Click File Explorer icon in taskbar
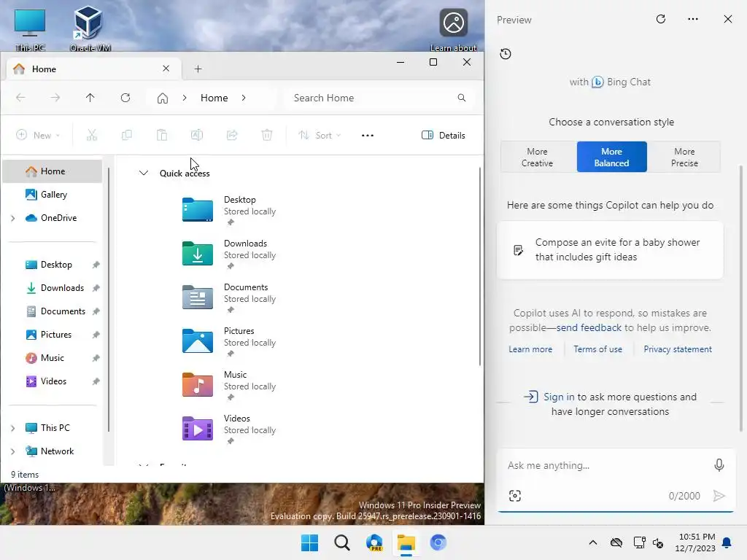747x560 pixels. click(406, 542)
